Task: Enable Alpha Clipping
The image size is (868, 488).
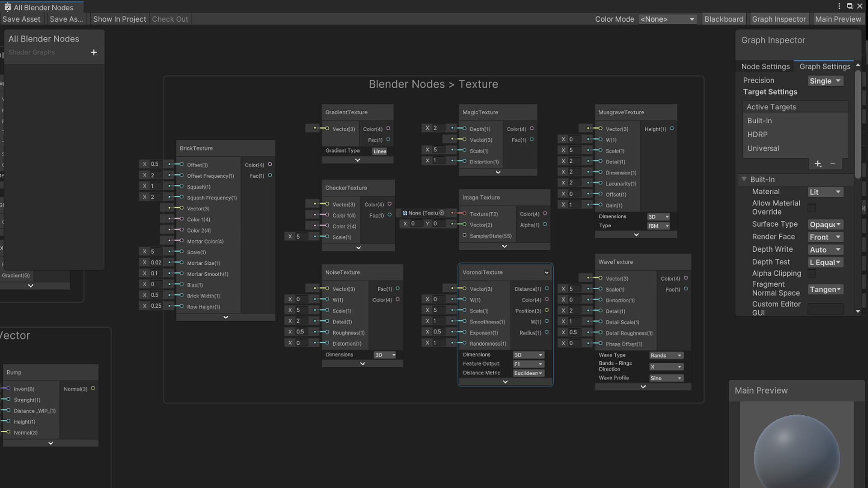Action: click(811, 273)
